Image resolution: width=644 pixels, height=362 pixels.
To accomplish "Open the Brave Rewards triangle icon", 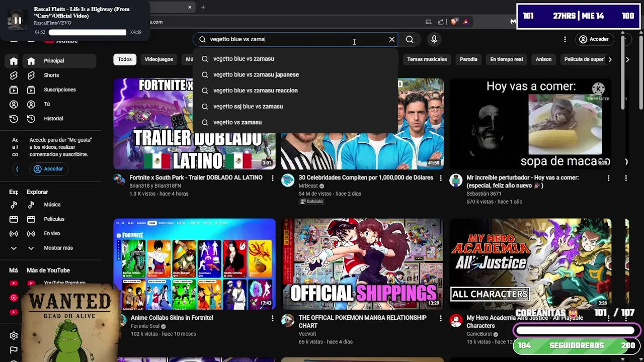I will (466, 22).
